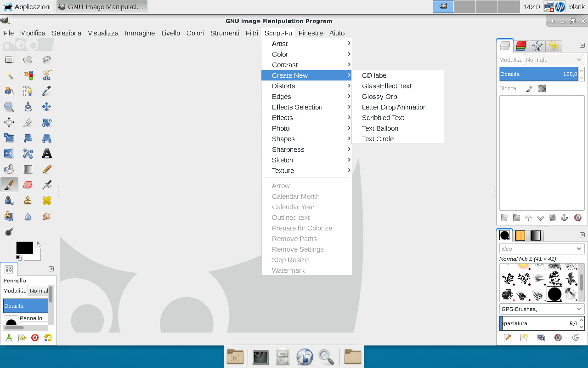This screenshot has width=588, height=368.
Task: Select the Crop tool
Action: pyautogui.click(x=28, y=122)
